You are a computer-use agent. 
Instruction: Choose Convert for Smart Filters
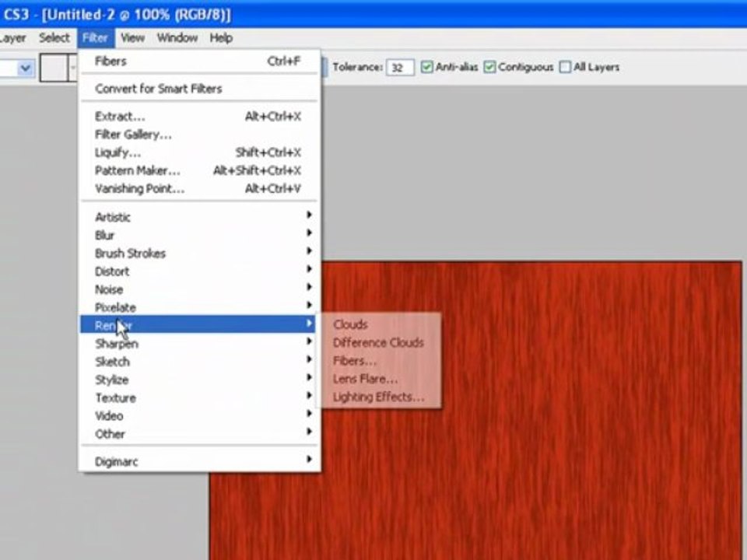click(x=198, y=89)
